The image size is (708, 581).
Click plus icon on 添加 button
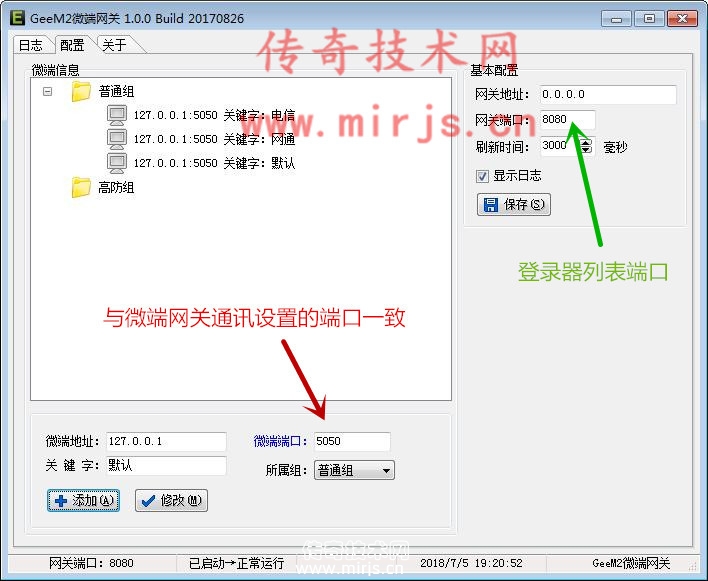coord(61,501)
